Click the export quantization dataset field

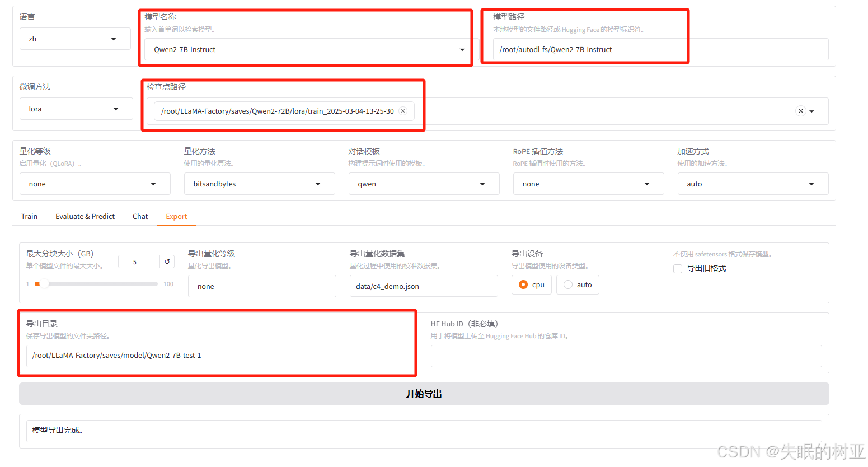(x=424, y=286)
